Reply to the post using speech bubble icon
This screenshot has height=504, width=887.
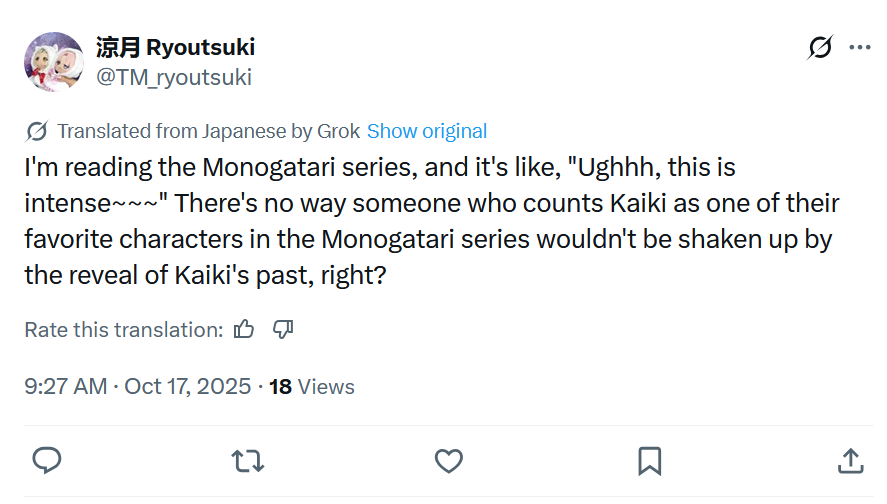[47, 460]
